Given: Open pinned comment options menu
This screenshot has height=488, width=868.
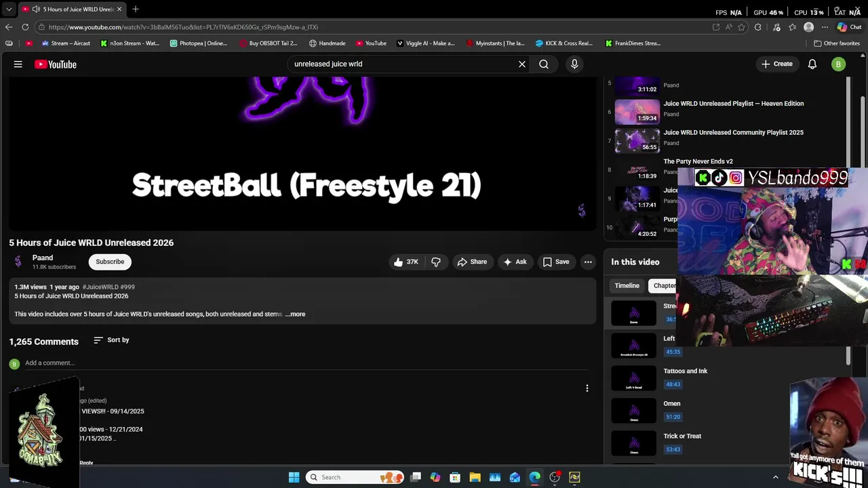Looking at the screenshot, I should 587,388.
